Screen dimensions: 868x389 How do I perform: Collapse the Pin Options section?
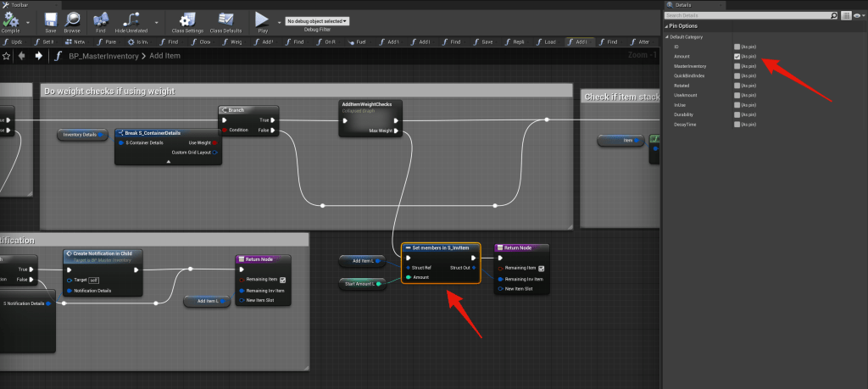[667, 27]
